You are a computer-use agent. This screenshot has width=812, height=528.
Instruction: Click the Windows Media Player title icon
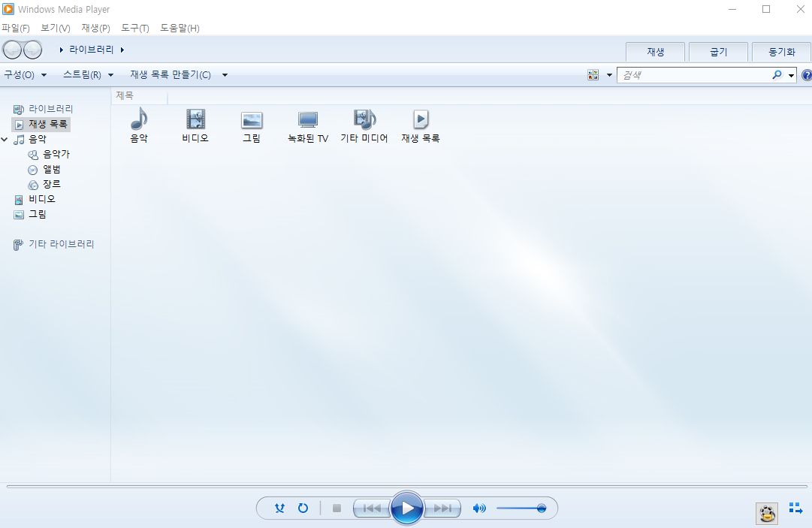[x=8, y=9]
